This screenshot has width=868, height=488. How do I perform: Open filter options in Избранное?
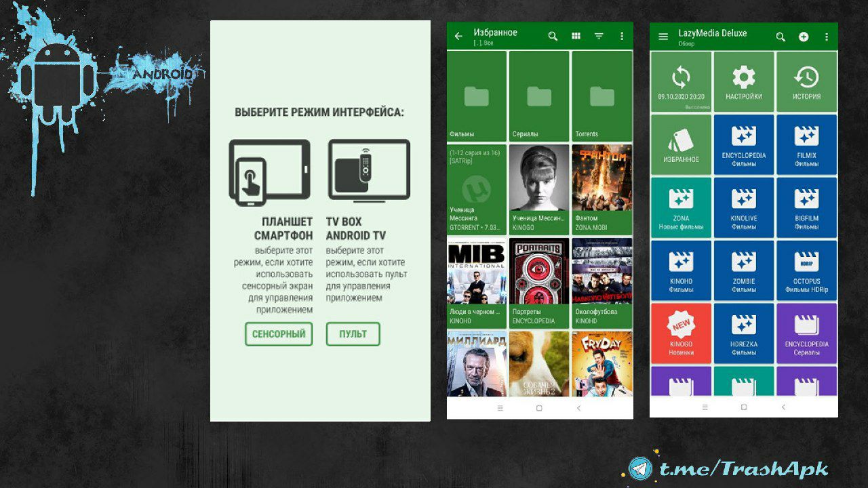599,36
